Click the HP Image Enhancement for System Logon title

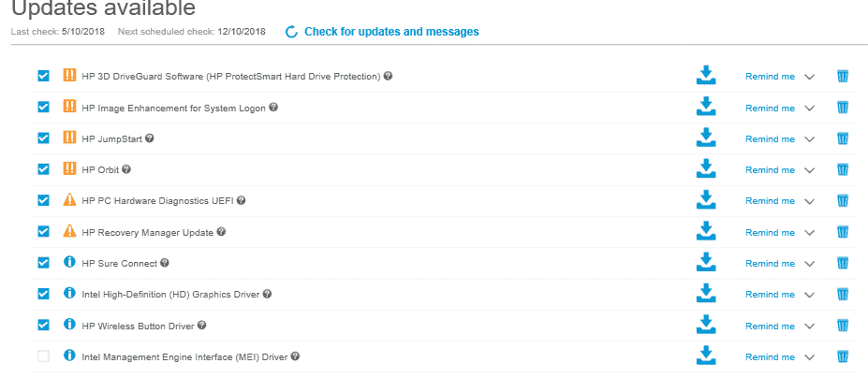point(173,109)
